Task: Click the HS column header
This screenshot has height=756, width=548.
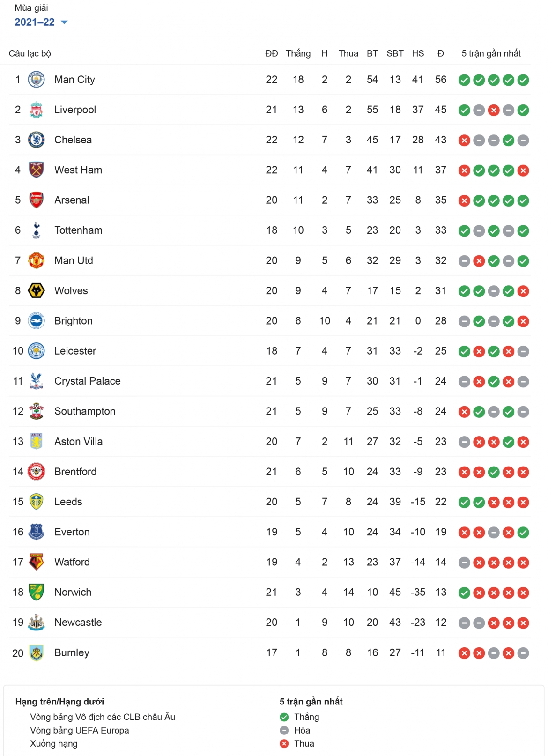Action: [x=418, y=53]
